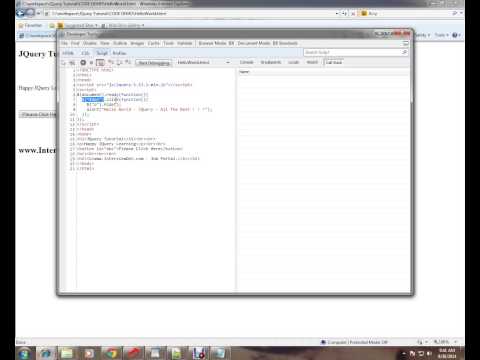Image resolution: width=480 pixels, height=360 pixels.
Task: Open the Disable menu in Developer Tools
Action: [x=90, y=43]
